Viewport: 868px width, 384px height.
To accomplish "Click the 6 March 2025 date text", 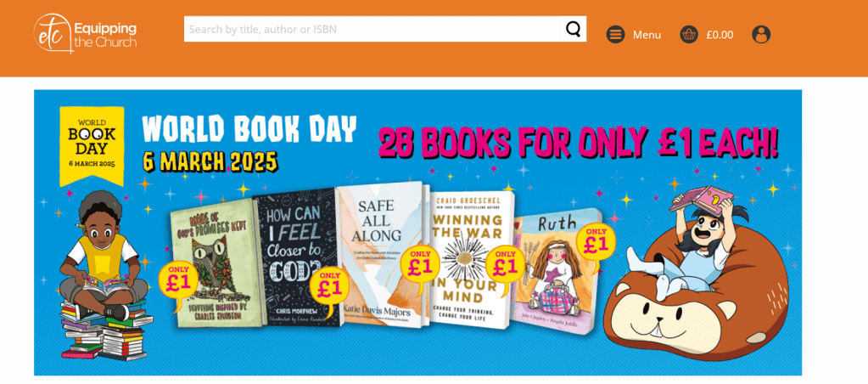I will point(210,161).
